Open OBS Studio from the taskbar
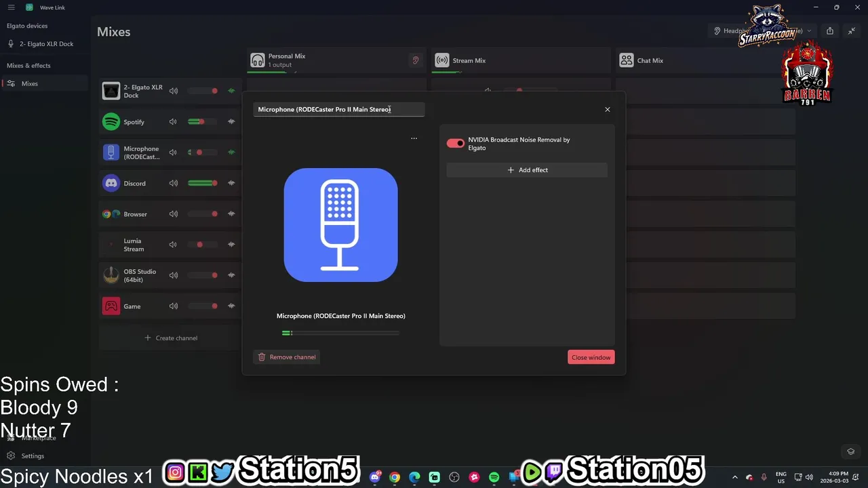868x488 pixels. 454,477
